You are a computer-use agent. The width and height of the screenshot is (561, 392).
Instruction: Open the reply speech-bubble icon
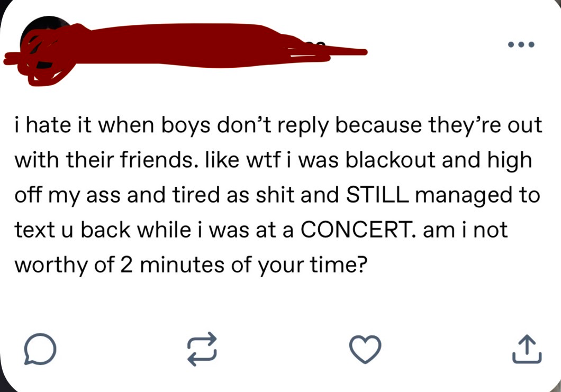[40, 349]
